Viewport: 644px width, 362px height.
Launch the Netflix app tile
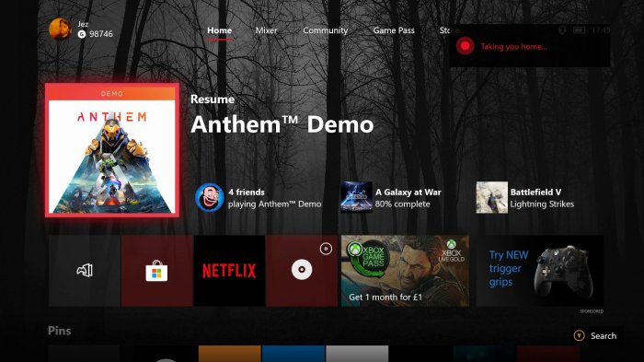tap(229, 271)
